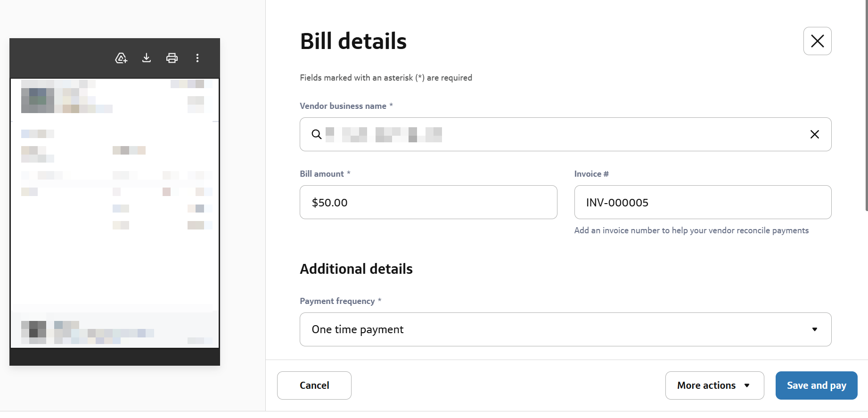Expand the Payment frequency dropdown

[x=565, y=329]
